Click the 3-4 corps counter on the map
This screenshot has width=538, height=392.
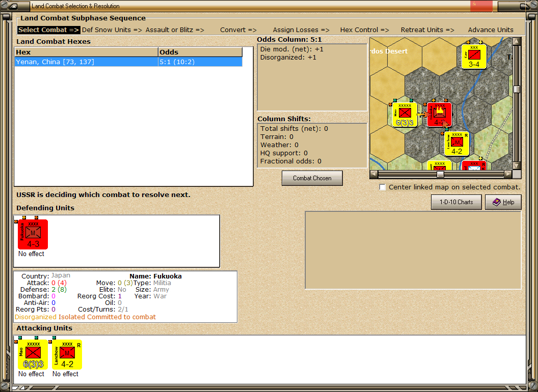474,56
